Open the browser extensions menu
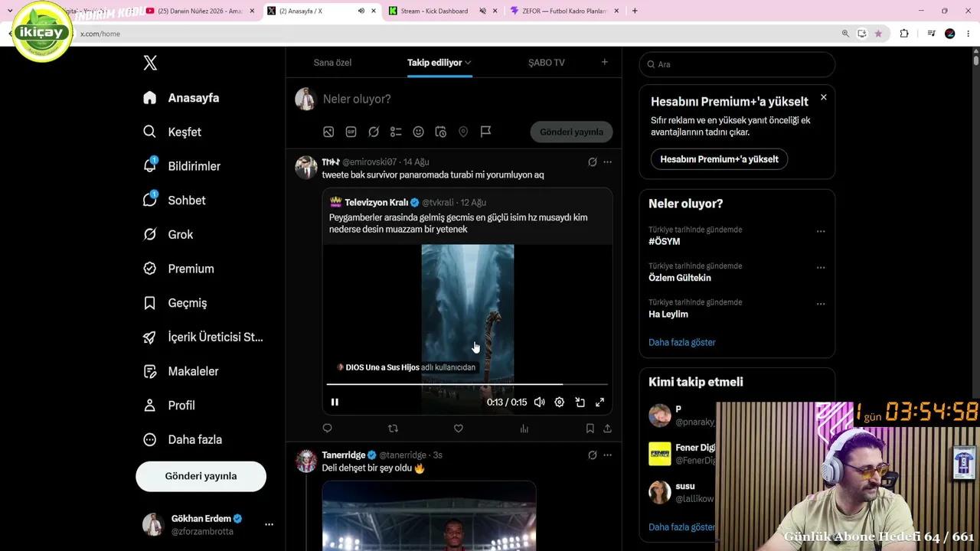 click(x=904, y=34)
